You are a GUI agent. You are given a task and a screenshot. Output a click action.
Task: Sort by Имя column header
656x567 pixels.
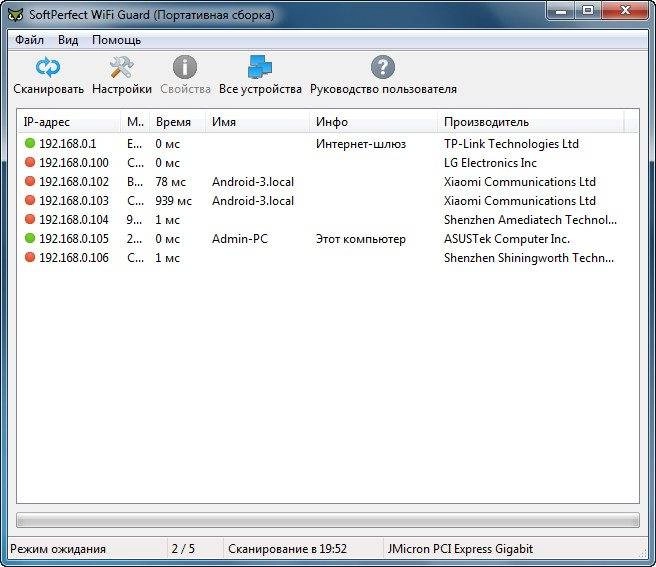pyautogui.click(x=258, y=122)
